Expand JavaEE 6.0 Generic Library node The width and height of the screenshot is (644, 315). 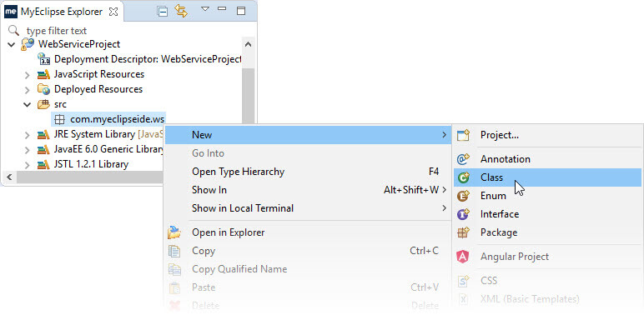coord(27,150)
